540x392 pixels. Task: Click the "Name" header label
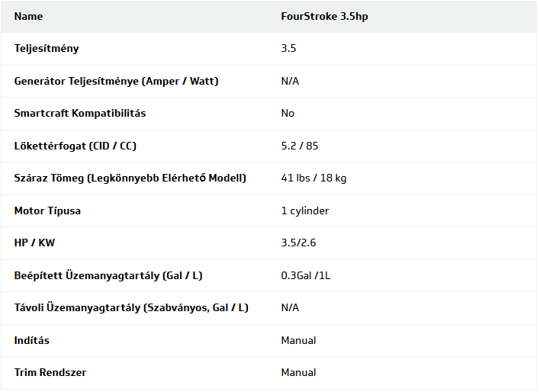(28, 16)
